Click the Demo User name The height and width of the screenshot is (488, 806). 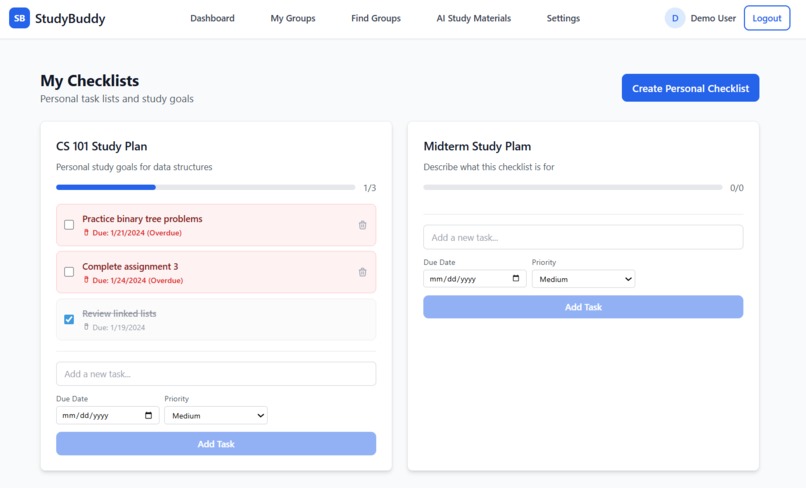coord(713,18)
